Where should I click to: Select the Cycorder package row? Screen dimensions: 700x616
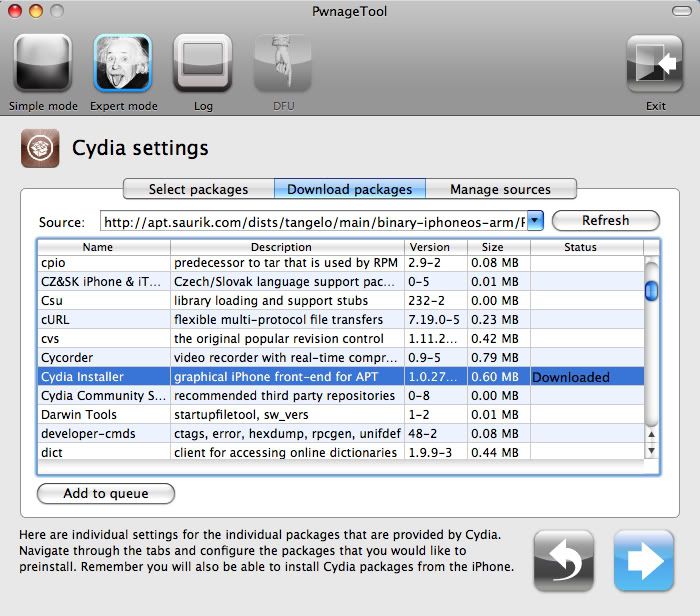tap(341, 358)
